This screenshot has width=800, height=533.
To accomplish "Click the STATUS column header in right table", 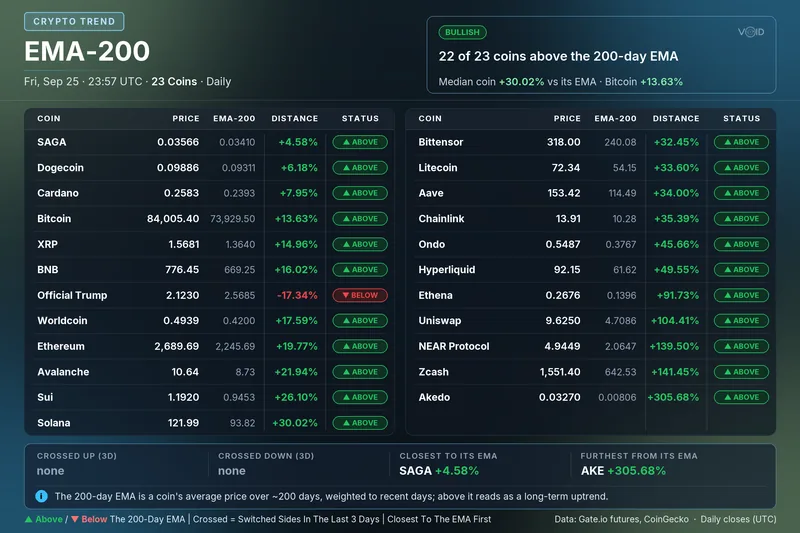I will pyautogui.click(x=741, y=118).
